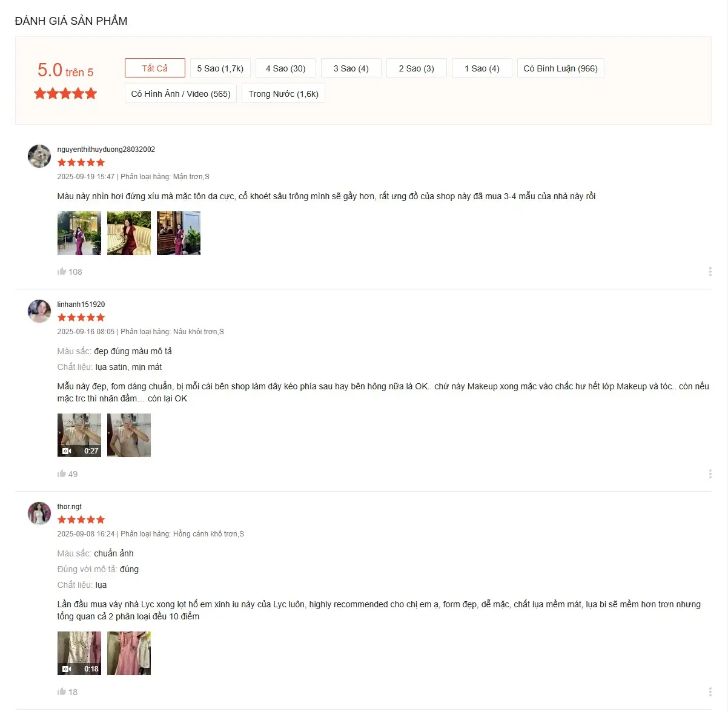This screenshot has height=712, width=728.
Task: Select the Trong Nước (1,6k) filter
Action: tap(283, 93)
